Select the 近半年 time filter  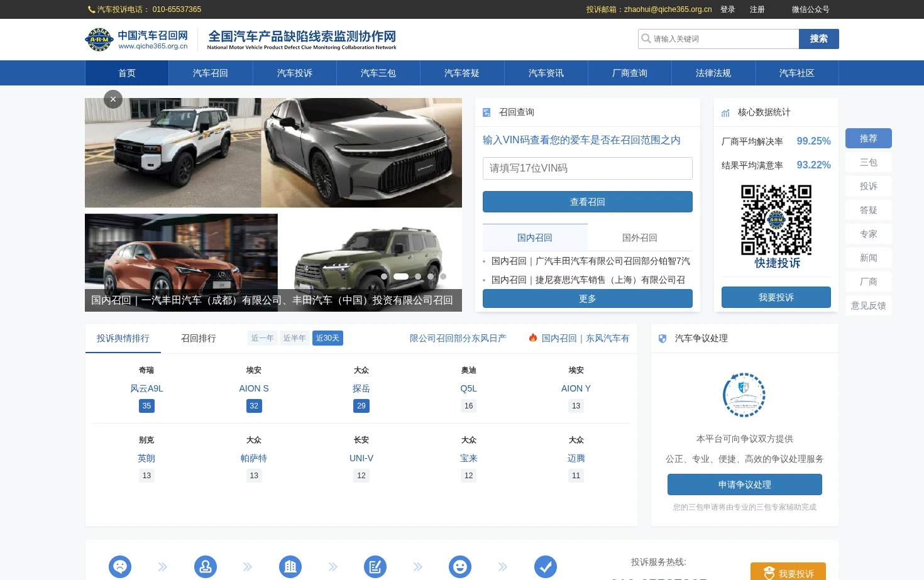295,338
